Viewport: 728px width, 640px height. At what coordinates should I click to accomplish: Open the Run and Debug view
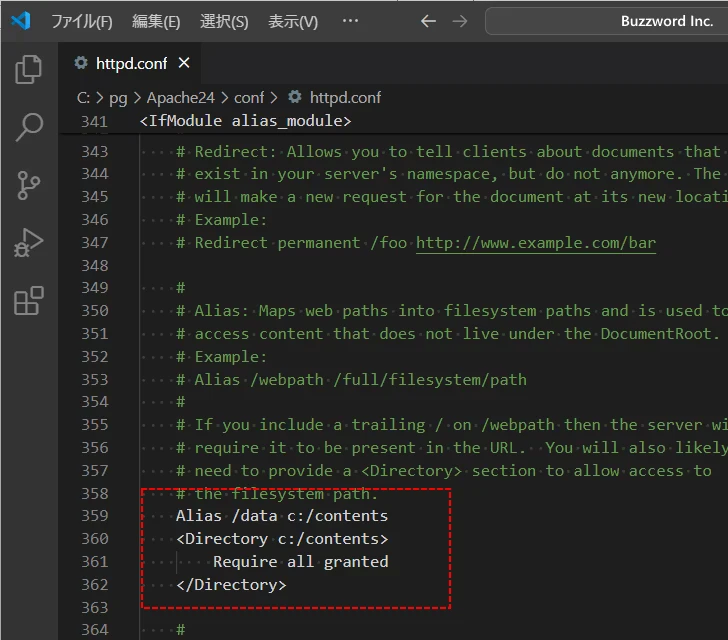click(29, 243)
